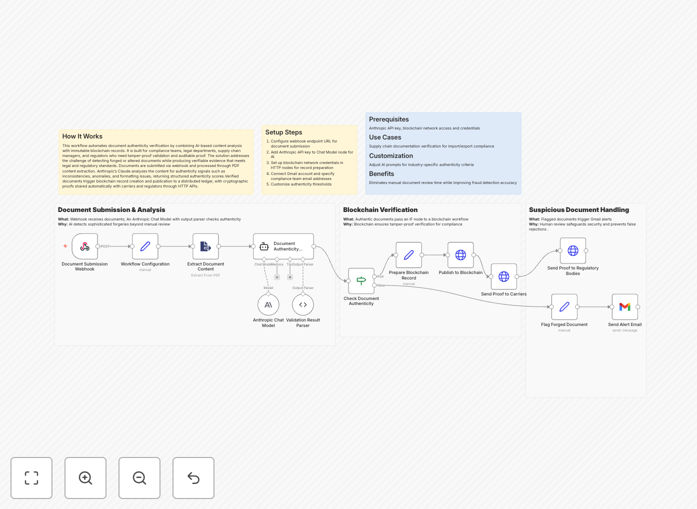Select Send Proof to Regulatory Bodies node

[x=573, y=251]
